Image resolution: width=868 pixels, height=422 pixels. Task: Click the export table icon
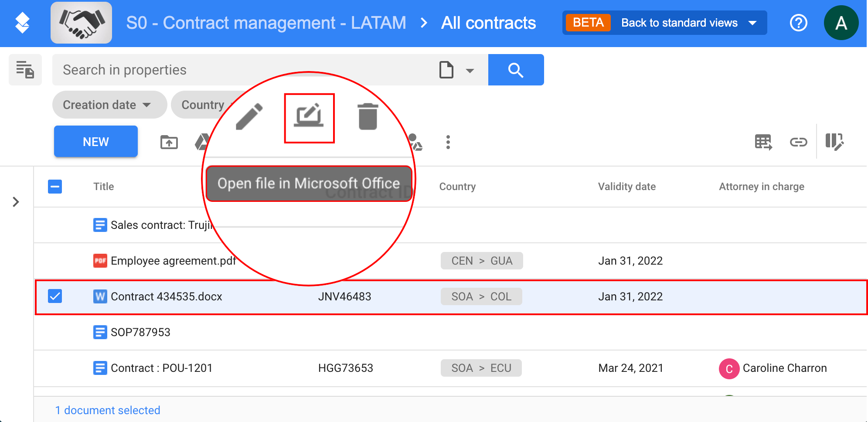[x=763, y=142]
